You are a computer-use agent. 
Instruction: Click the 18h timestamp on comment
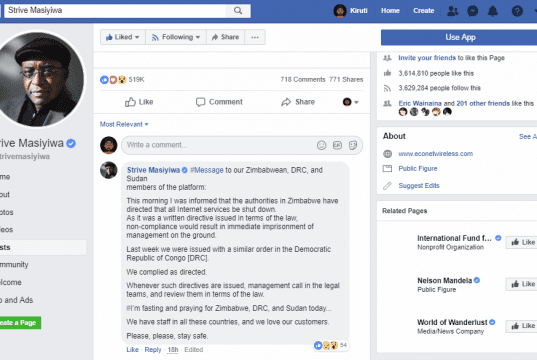coord(173,350)
